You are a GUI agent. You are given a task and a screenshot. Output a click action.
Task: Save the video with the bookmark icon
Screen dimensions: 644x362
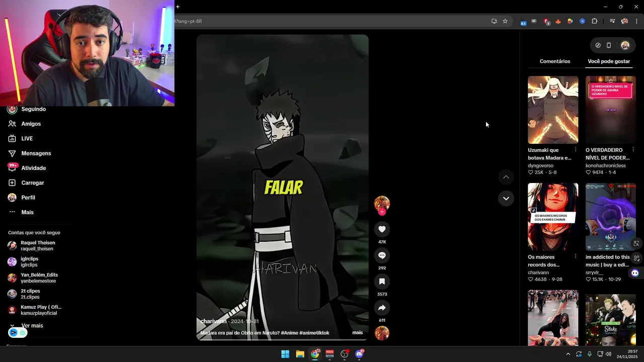(382, 282)
